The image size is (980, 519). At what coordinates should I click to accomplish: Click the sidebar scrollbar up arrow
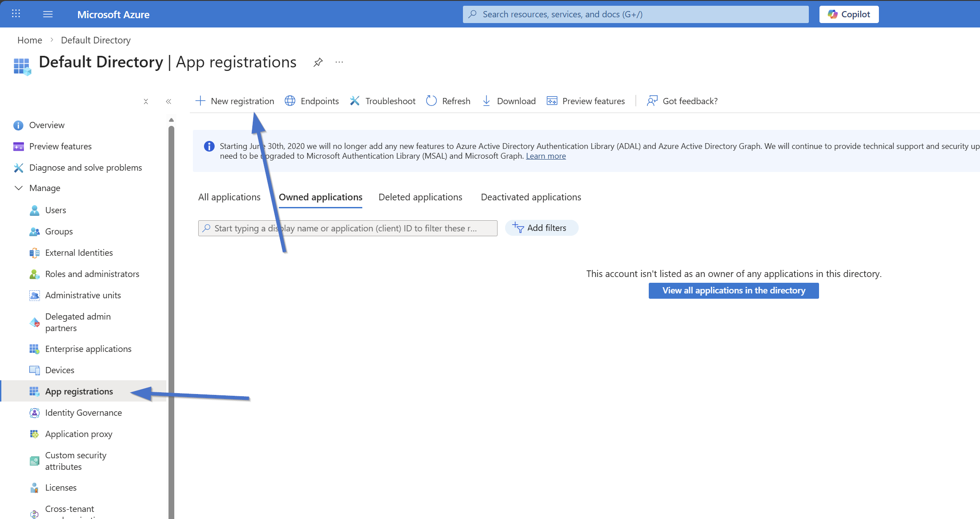[171, 120]
